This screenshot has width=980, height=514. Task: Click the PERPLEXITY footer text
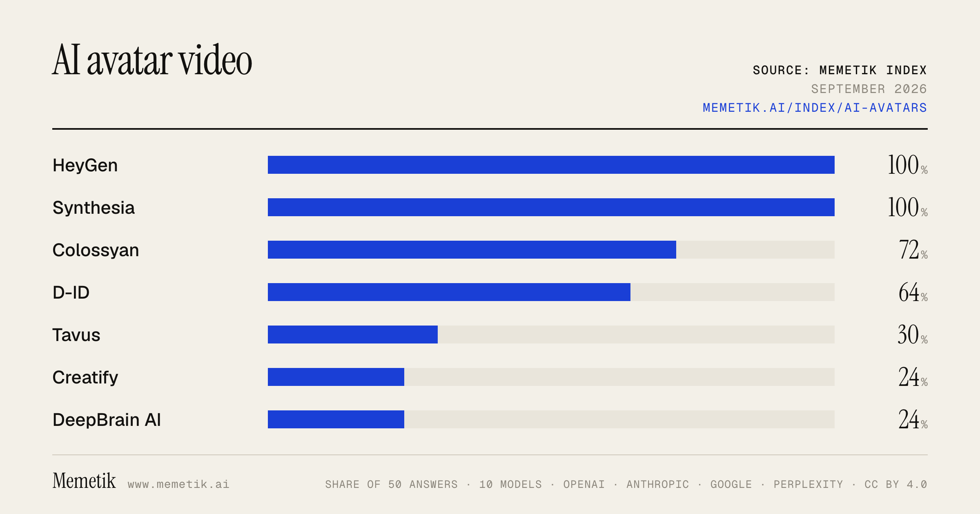coord(808,484)
